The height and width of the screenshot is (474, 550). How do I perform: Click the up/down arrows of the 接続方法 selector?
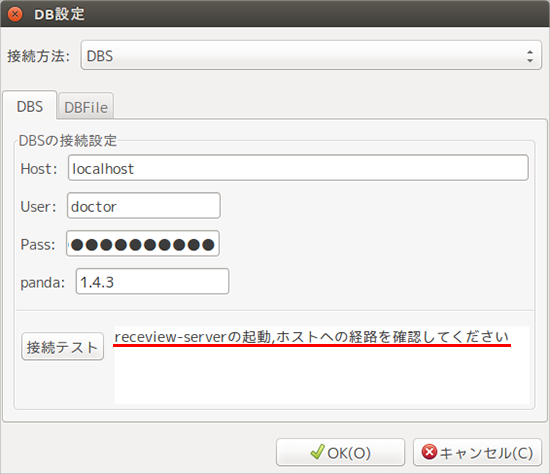530,56
